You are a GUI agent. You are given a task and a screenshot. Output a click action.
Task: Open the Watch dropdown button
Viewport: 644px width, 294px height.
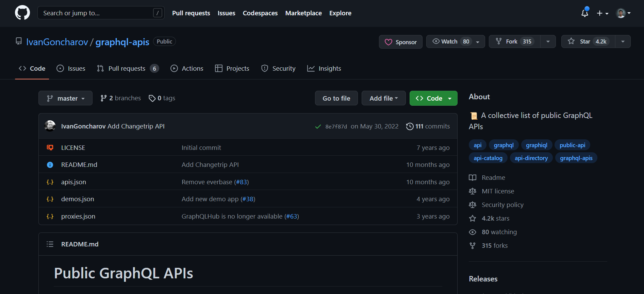(x=456, y=41)
